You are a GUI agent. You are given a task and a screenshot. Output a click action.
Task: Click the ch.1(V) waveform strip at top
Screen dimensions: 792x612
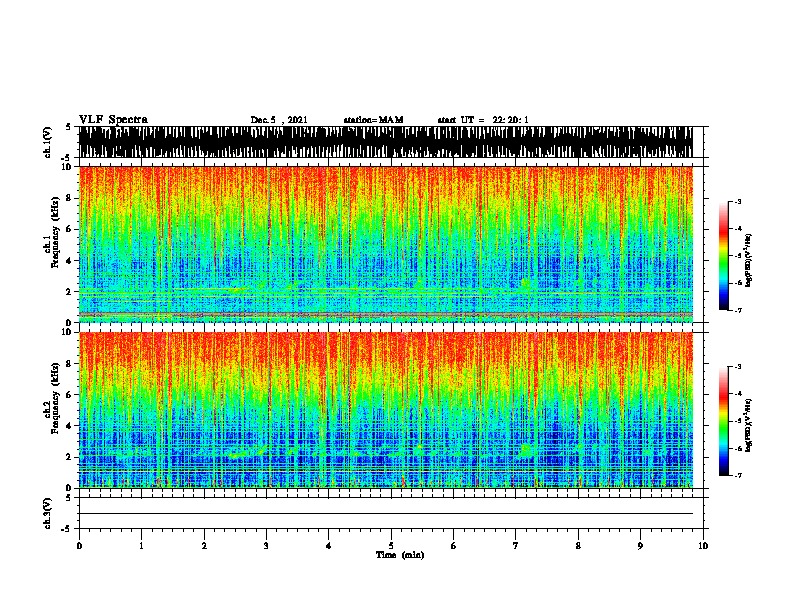(386, 142)
